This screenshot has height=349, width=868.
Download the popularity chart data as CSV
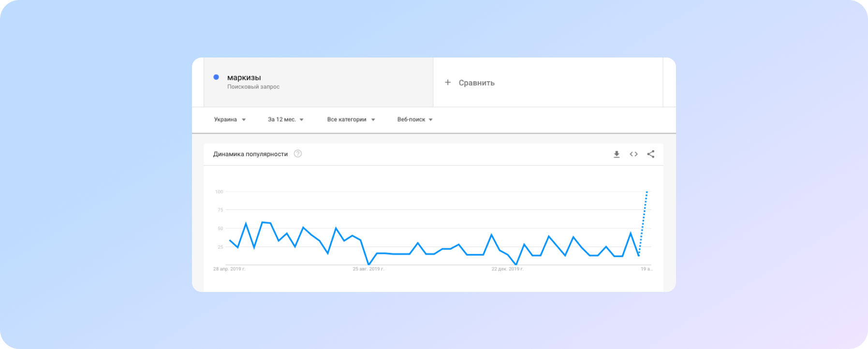pos(617,154)
